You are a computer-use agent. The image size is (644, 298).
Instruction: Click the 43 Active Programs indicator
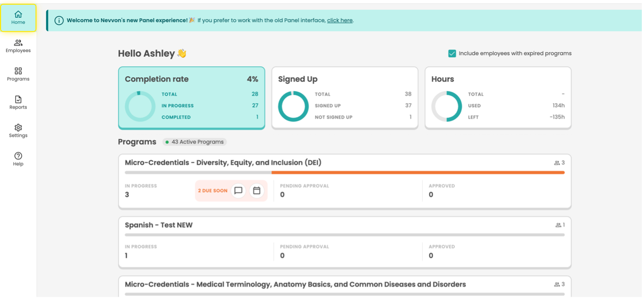pos(194,142)
